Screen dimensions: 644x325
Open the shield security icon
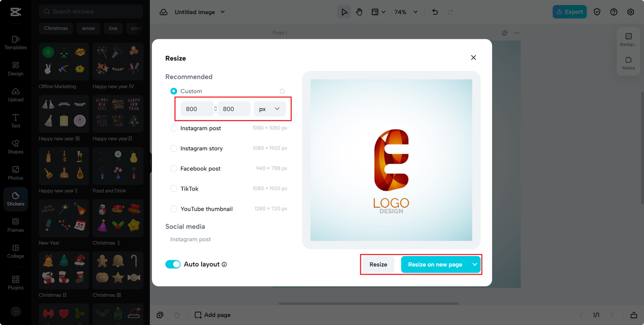tap(597, 12)
